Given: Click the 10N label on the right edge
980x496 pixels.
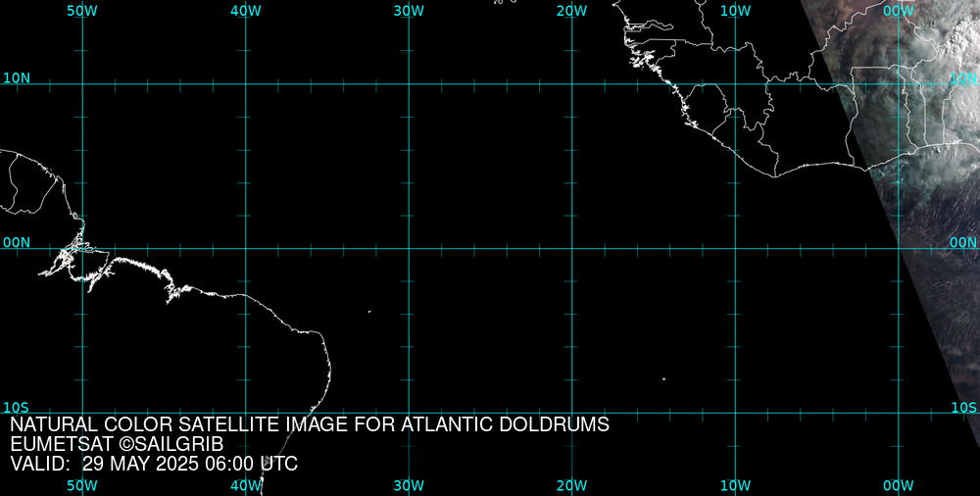Looking at the screenshot, I should (963, 78).
